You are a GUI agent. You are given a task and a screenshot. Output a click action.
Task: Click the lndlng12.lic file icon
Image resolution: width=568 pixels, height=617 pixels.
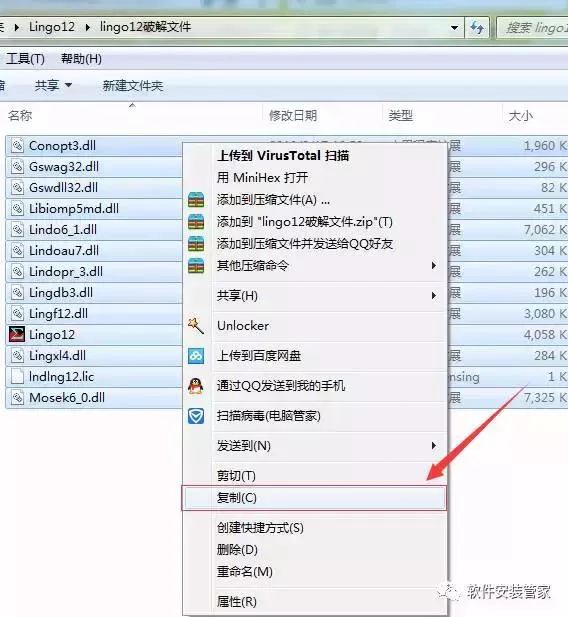point(17,377)
